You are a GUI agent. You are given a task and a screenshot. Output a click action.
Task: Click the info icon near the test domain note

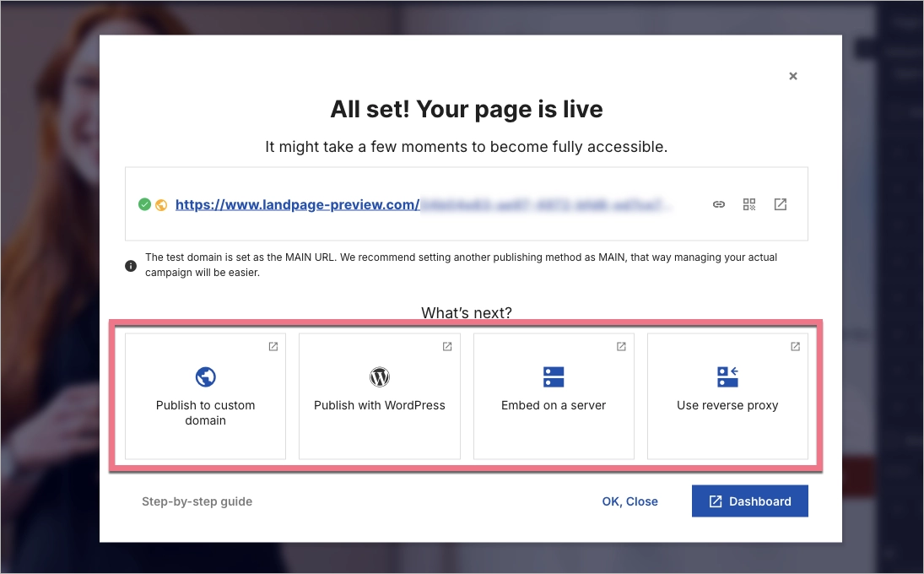[x=131, y=265]
